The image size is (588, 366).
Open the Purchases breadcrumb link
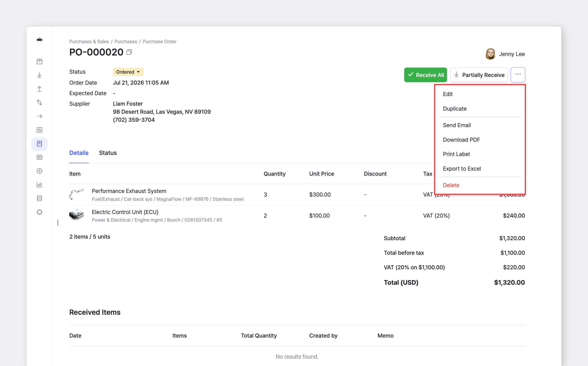pyautogui.click(x=126, y=41)
